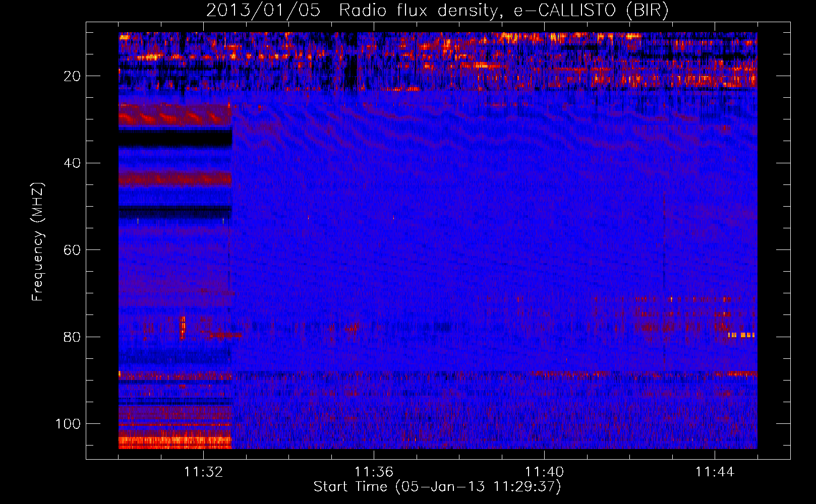Click the 60 frequency tick label
Viewport: 816px width, 504px height.
72,250
